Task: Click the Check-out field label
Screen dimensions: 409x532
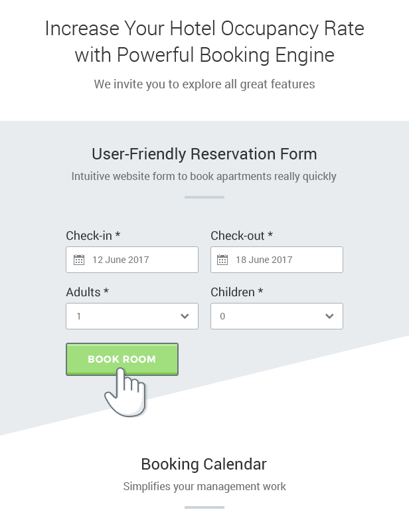Action: (x=242, y=236)
